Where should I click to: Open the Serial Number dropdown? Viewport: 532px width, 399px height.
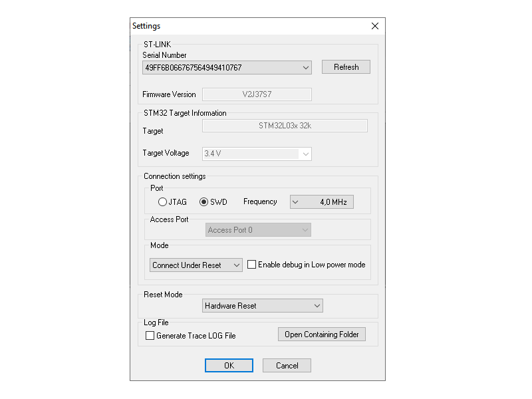(227, 68)
